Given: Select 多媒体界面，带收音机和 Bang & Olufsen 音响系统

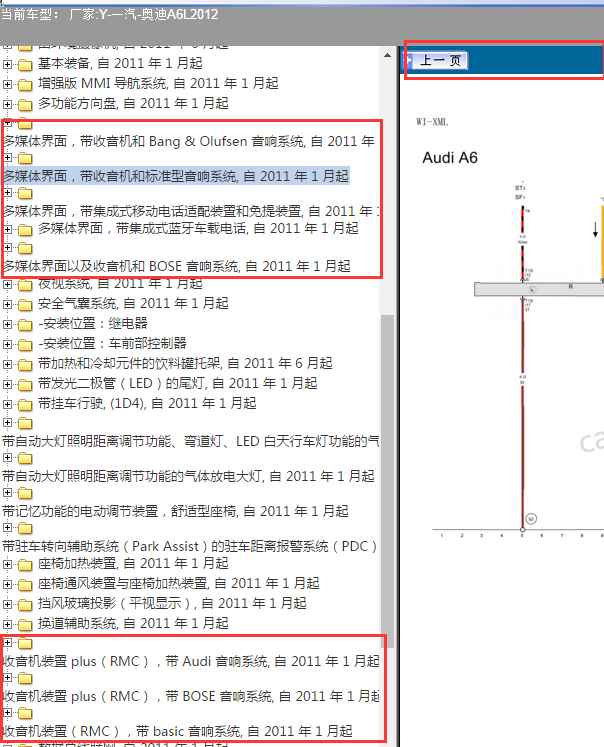Looking at the screenshot, I should 189,141.
